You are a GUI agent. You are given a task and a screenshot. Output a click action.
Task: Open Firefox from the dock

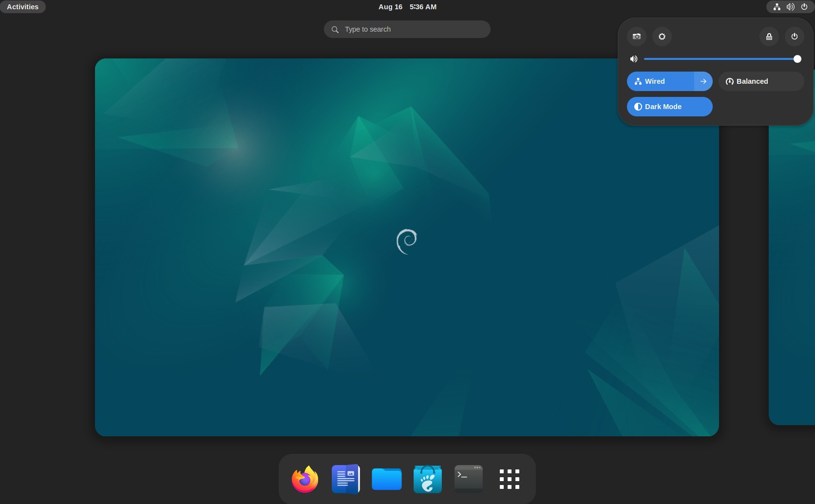[305, 479]
